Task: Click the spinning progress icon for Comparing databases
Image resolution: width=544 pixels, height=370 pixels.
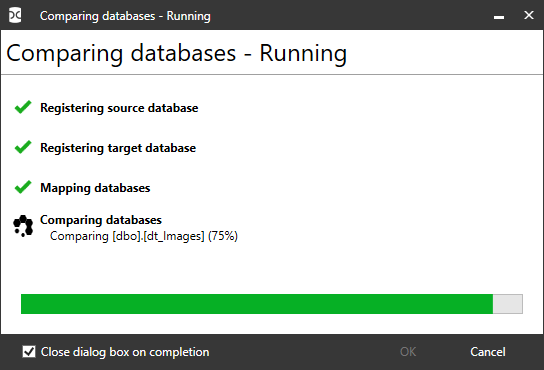Action: click(x=23, y=226)
